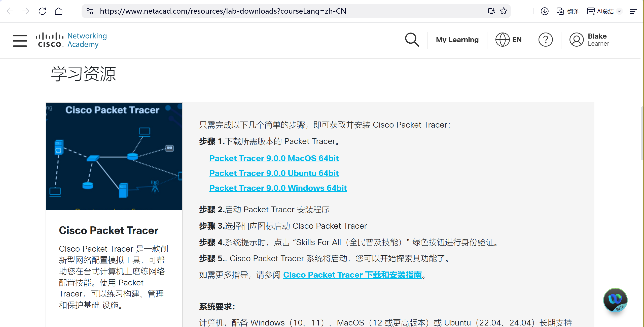The image size is (644, 327).
Task: Open the Blake Learner profile menu
Action: [x=589, y=40]
